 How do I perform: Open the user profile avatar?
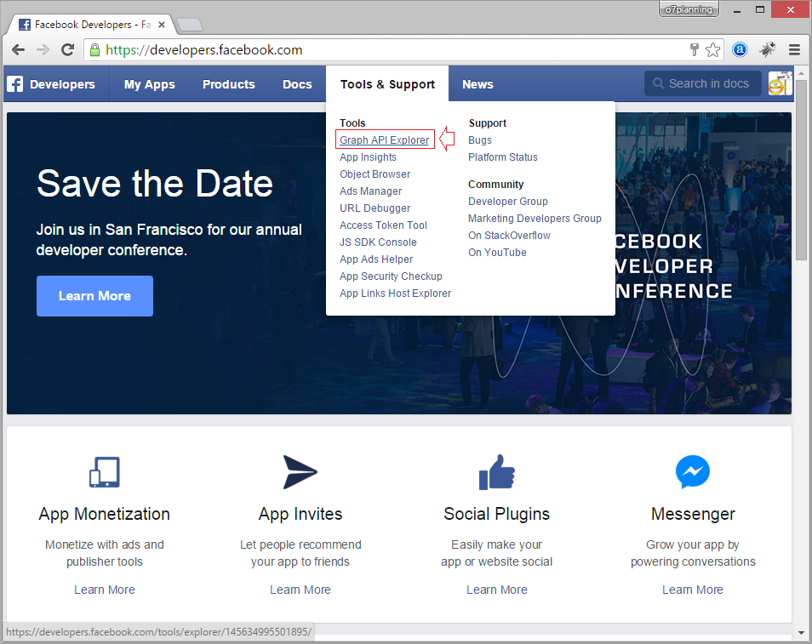coord(781,83)
